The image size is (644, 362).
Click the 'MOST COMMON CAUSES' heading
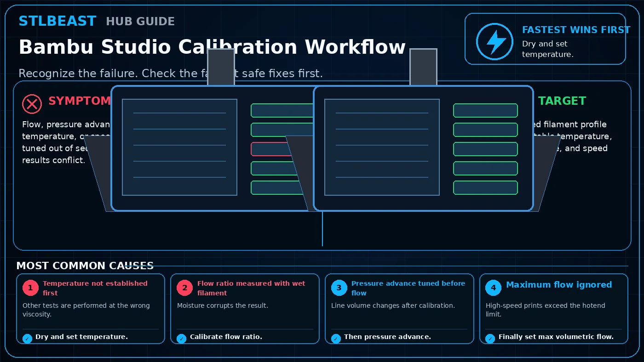click(x=85, y=266)
